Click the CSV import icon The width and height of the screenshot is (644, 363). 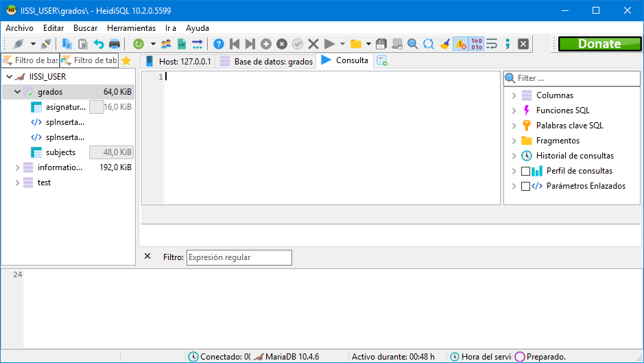tap(182, 44)
